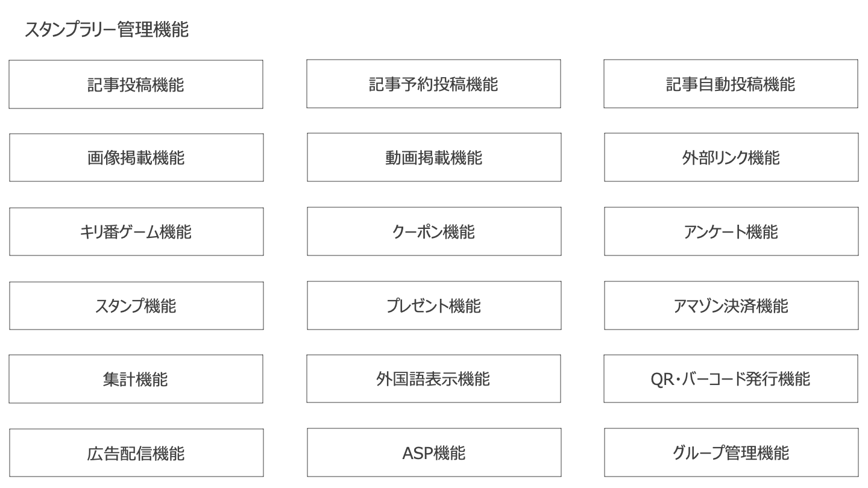The image size is (868, 488).
Task: Click the プレゼント機能 button
Action: point(434,306)
